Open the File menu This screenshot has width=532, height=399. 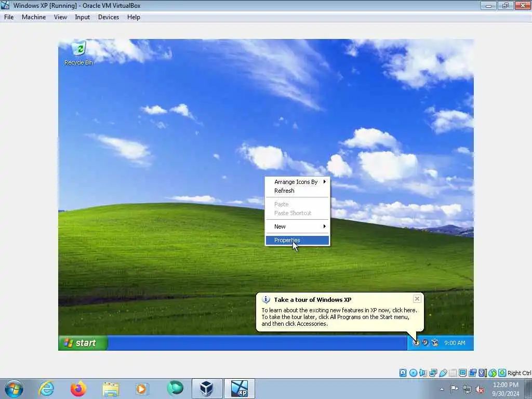(9, 17)
